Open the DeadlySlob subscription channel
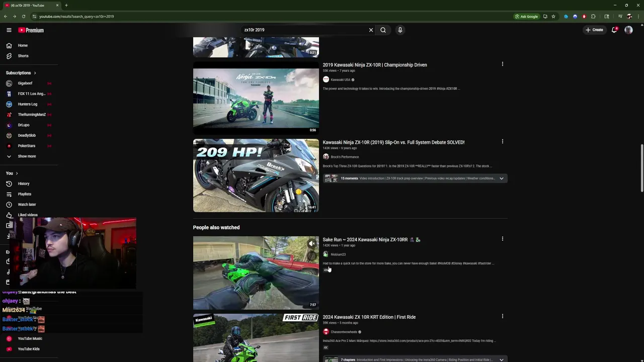Viewport: 644px width, 362px height. coord(27,135)
